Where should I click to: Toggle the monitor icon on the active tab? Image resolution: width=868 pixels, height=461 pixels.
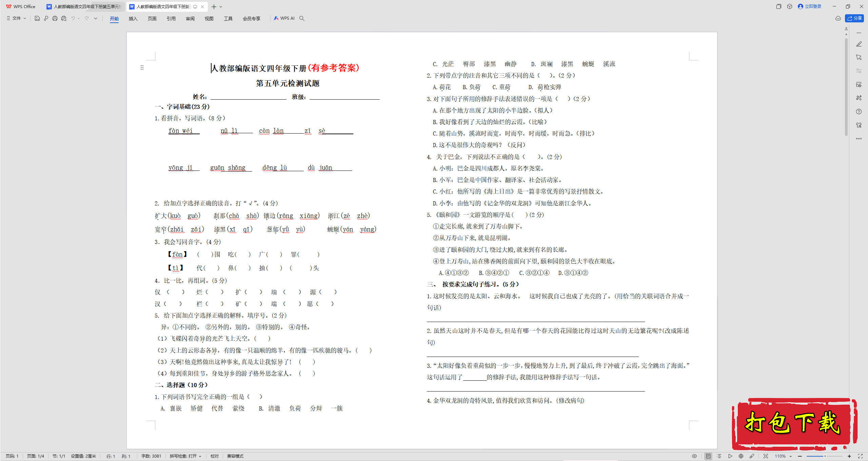click(x=195, y=7)
